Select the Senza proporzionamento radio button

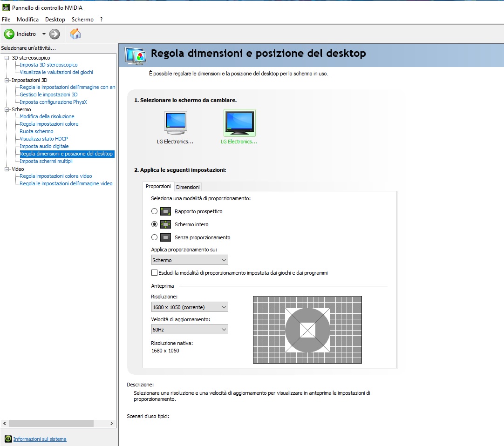[155, 237]
